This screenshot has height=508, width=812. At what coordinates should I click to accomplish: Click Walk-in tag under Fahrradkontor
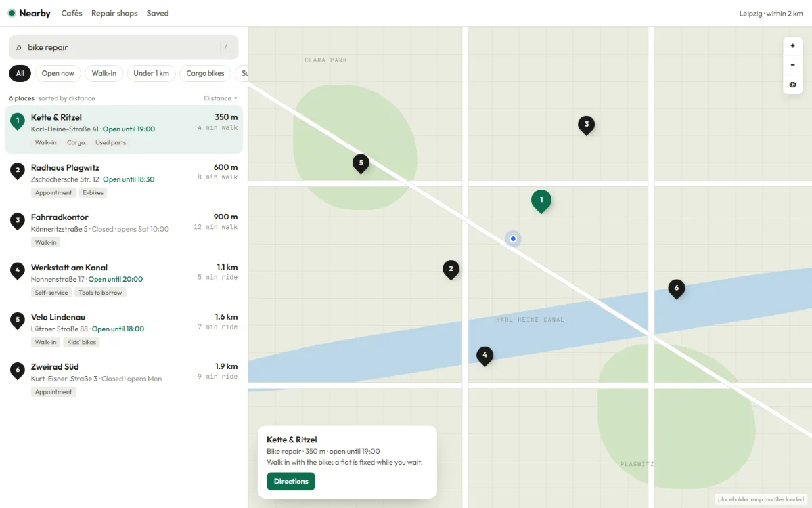coord(46,242)
